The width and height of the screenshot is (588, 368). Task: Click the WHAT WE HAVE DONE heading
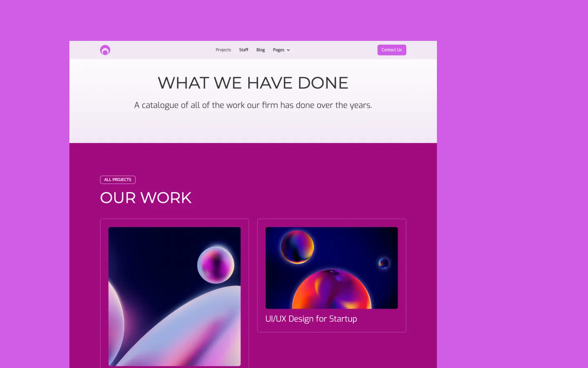click(x=253, y=83)
